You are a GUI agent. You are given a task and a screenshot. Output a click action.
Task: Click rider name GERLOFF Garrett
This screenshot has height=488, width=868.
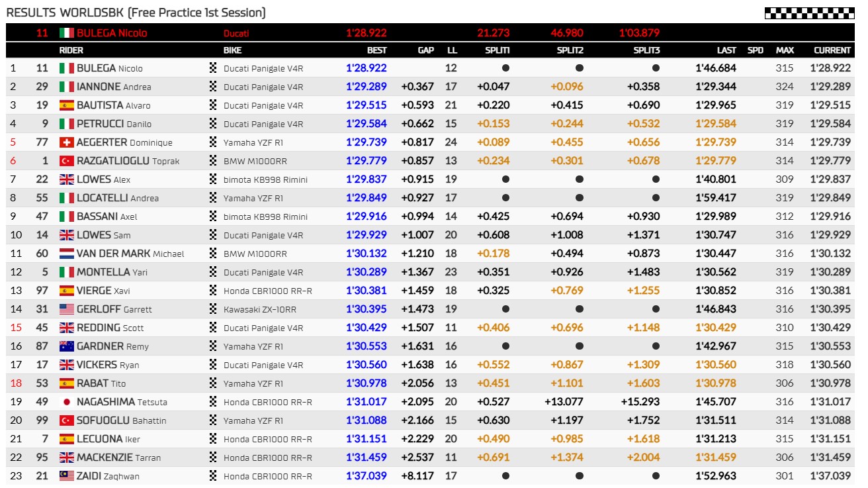pos(114,309)
